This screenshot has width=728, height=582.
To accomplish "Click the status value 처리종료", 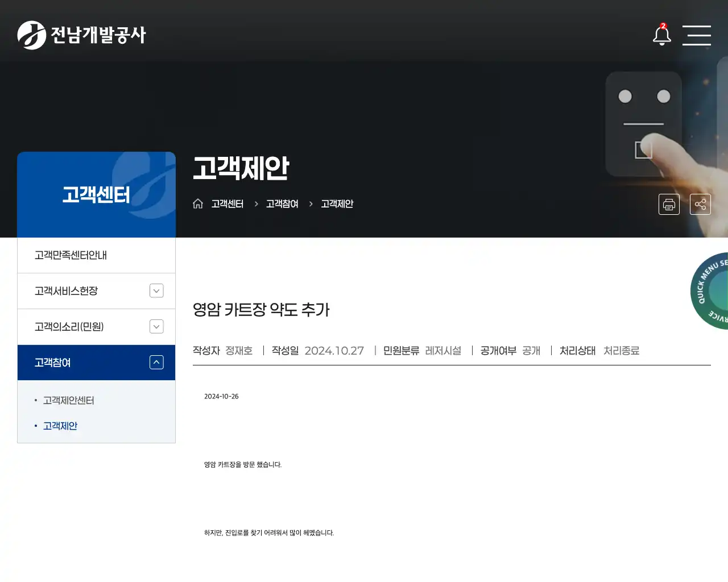I will pyautogui.click(x=621, y=351).
